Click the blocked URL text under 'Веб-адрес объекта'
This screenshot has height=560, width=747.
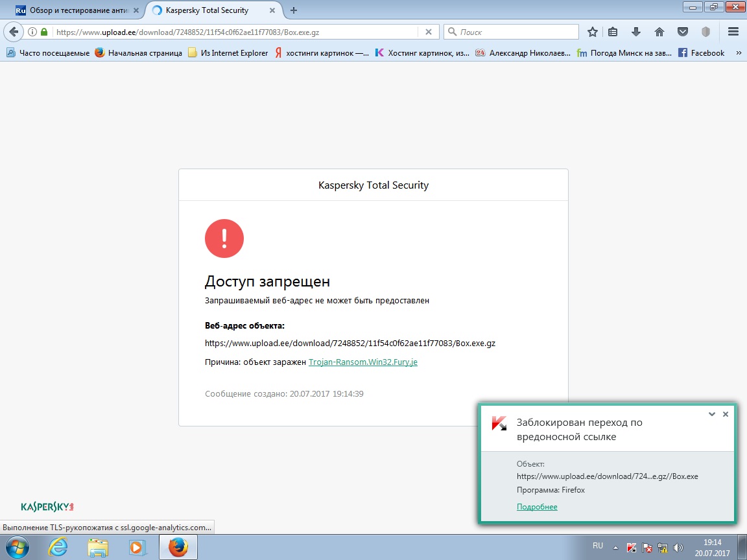click(350, 343)
